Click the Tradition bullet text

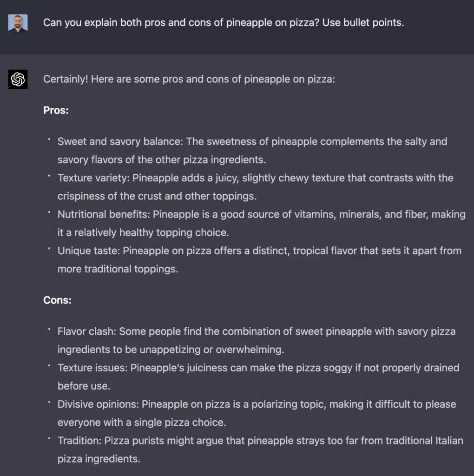click(x=260, y=450)
